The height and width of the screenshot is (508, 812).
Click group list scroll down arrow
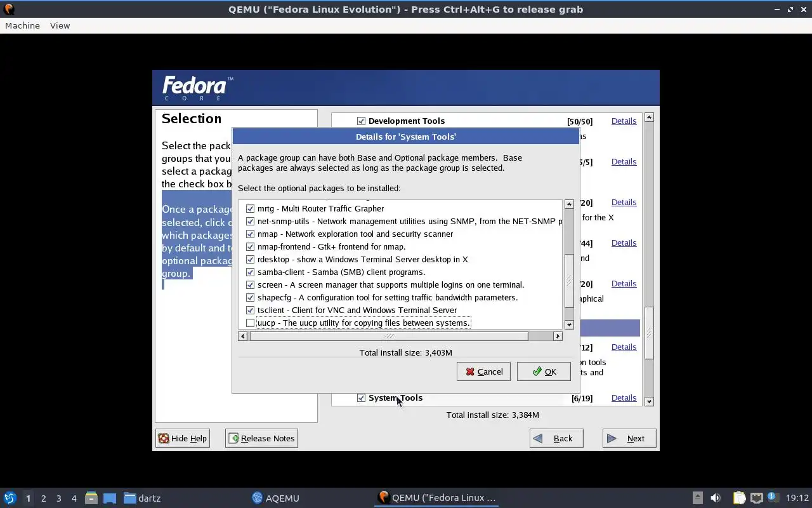[649, 401]
